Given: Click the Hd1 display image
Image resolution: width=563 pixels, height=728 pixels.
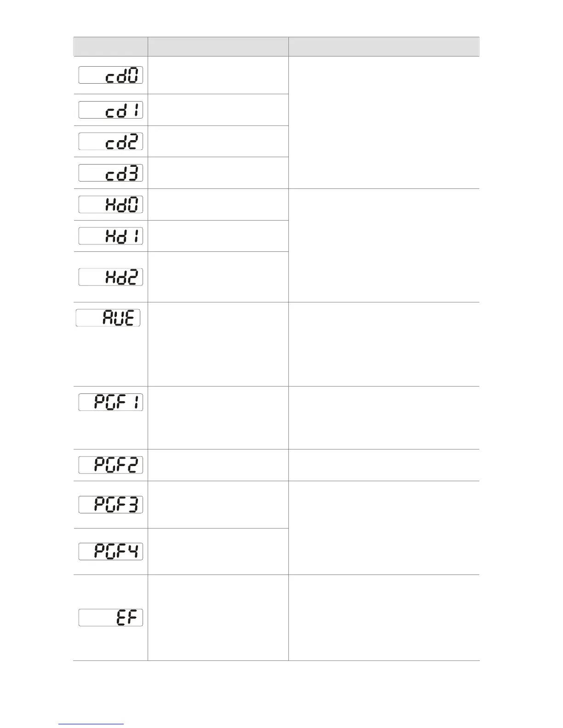Looking at the screenshot, I should click(x=110, y=236).
